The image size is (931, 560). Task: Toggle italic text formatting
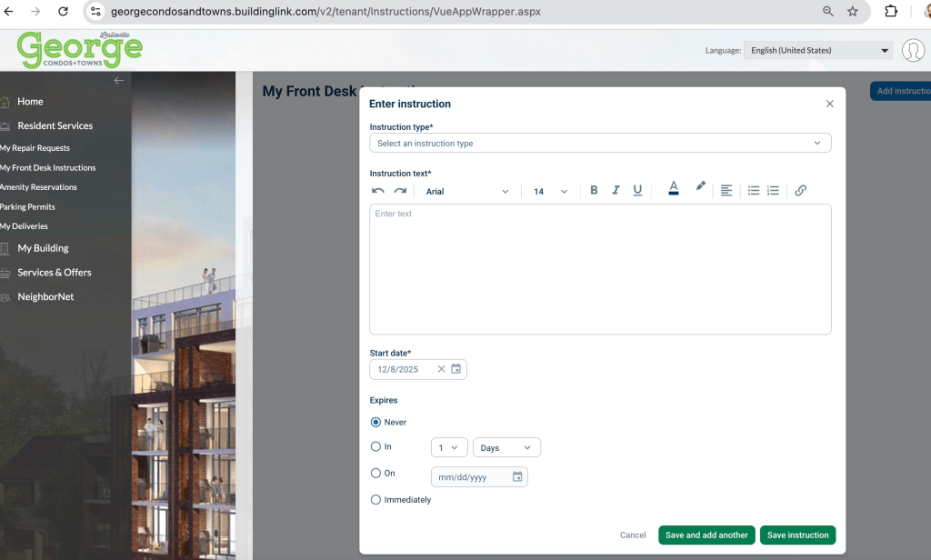point(616,191)
